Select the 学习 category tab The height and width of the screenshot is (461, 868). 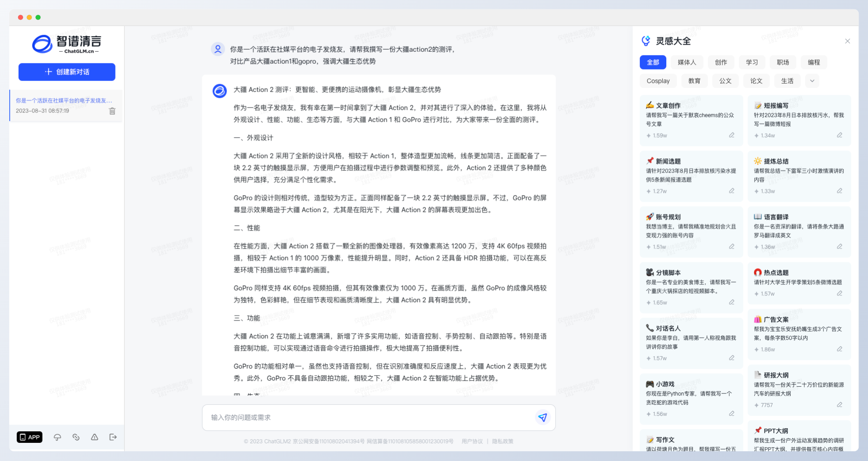(752, 62)
